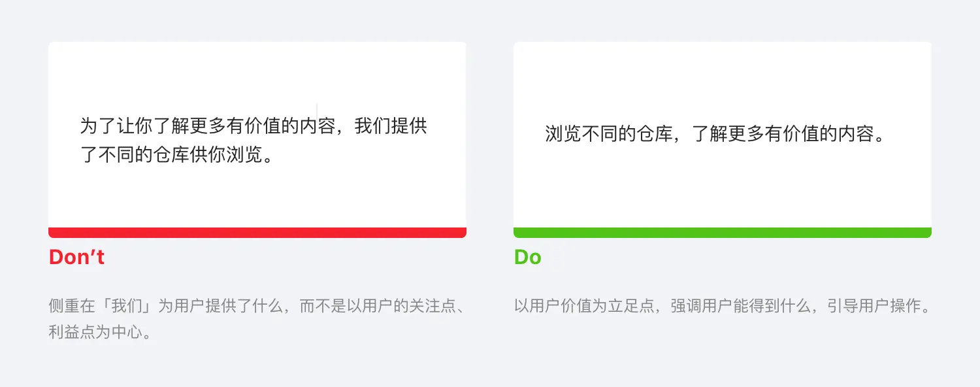The width and height of the screenshot is (980, 387).
Task: Click the red Don't heading
Action: (76, 258)
